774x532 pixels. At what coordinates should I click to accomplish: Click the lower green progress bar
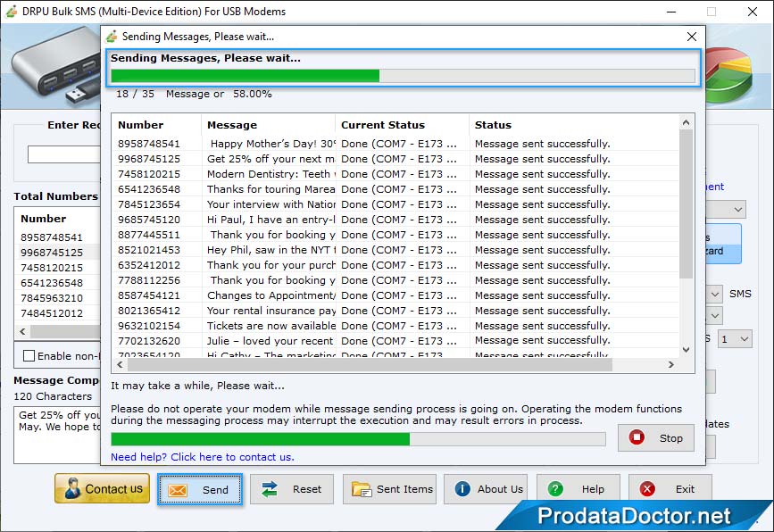(358, 439)
